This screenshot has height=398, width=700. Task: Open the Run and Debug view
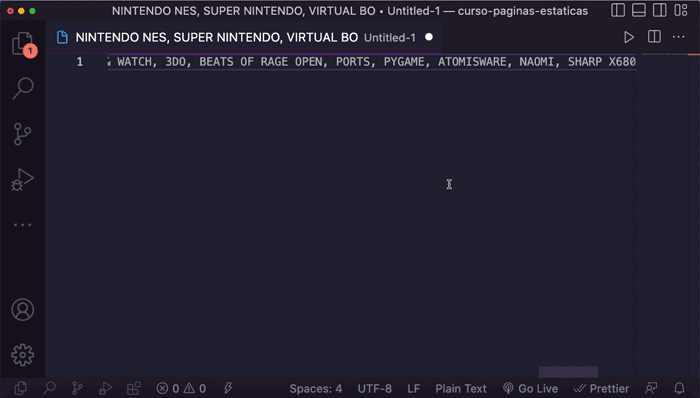click(x=23, y=179)
